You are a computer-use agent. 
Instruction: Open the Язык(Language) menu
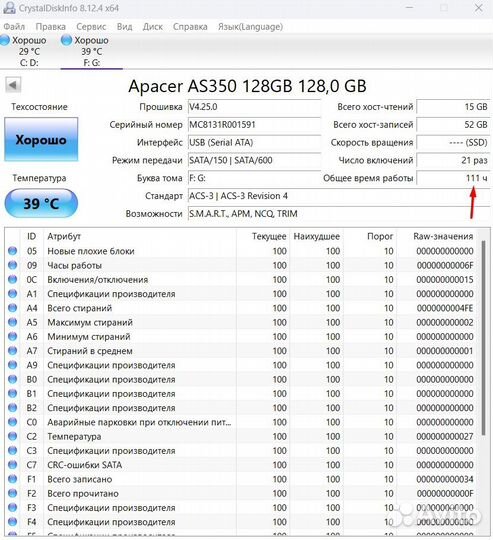(250, 27)
